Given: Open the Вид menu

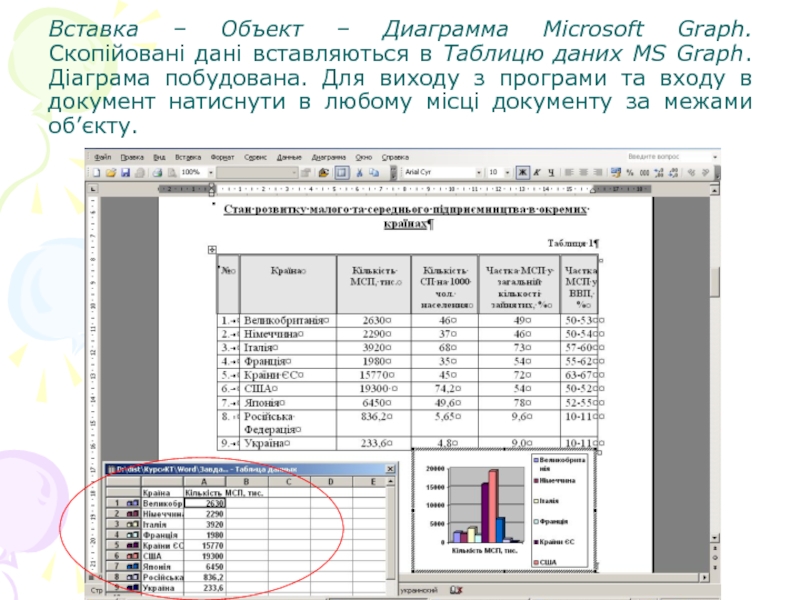Looking at the screenshot, I should 159,157.
